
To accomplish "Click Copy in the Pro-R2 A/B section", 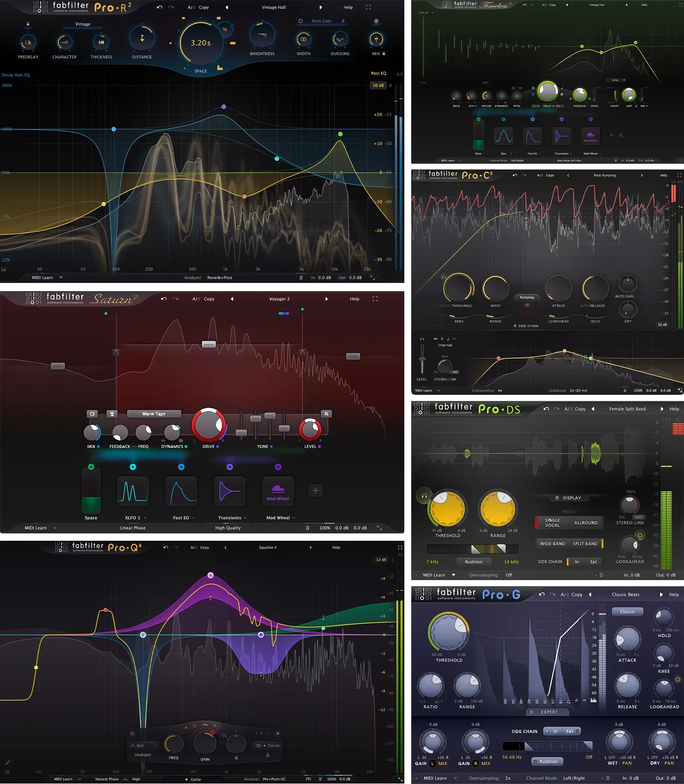I will (203, 7).
